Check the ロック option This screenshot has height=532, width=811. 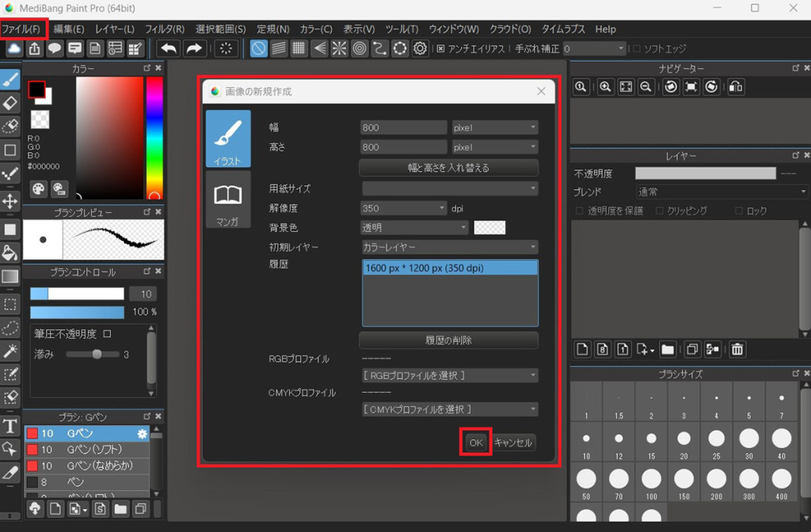click(739, 211)
